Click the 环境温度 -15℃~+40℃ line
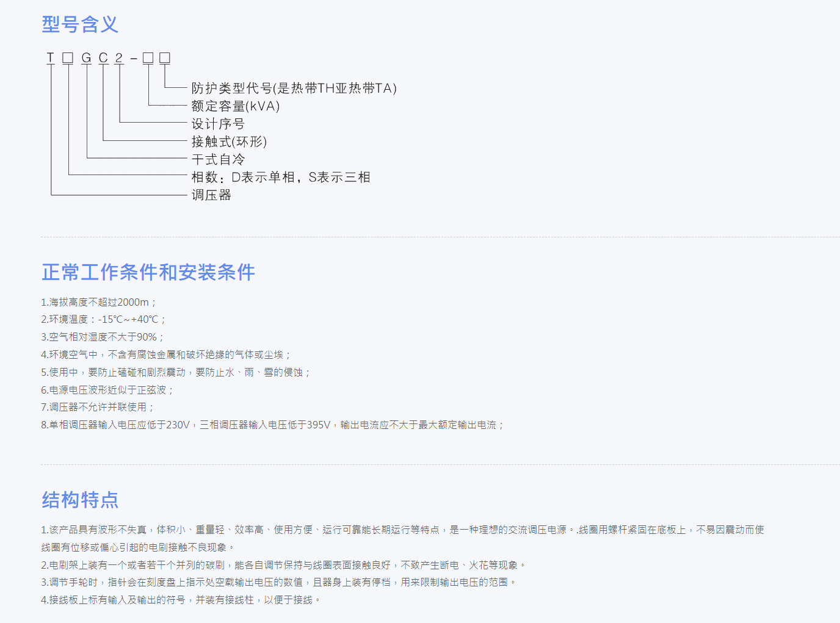The height and width of the screenshot is (623, 840). pyautogui.click(x=103, y=319)
